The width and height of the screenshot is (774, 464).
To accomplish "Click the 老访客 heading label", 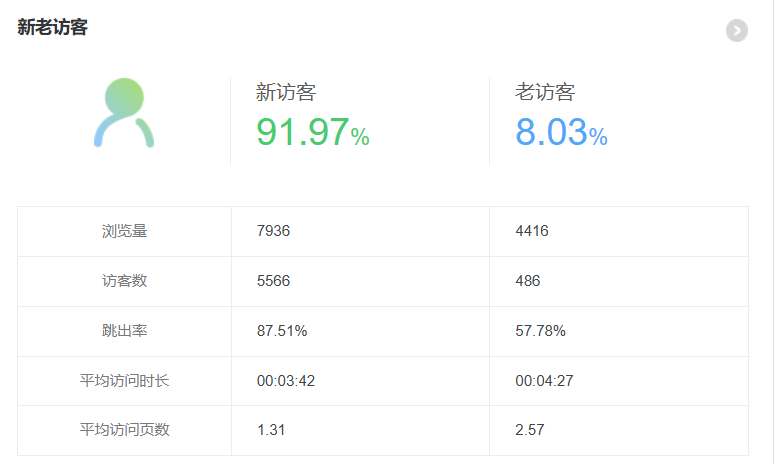I will click(545, 92).
